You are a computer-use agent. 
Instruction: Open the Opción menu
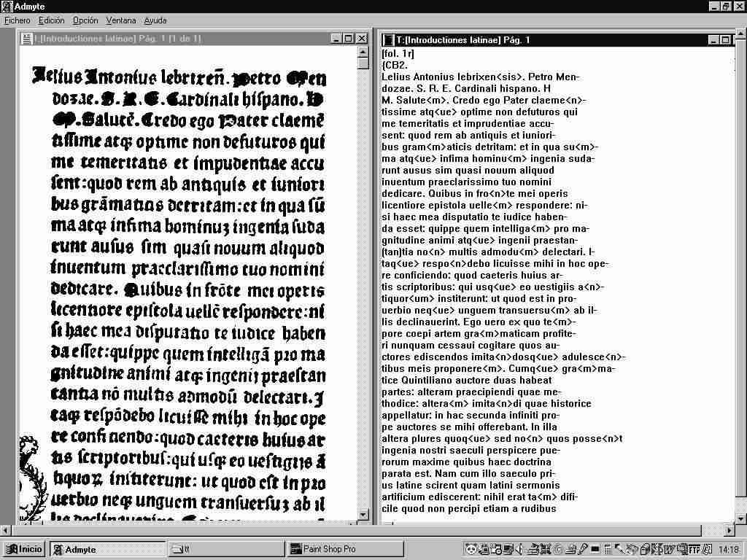click(x=85, y=20)
